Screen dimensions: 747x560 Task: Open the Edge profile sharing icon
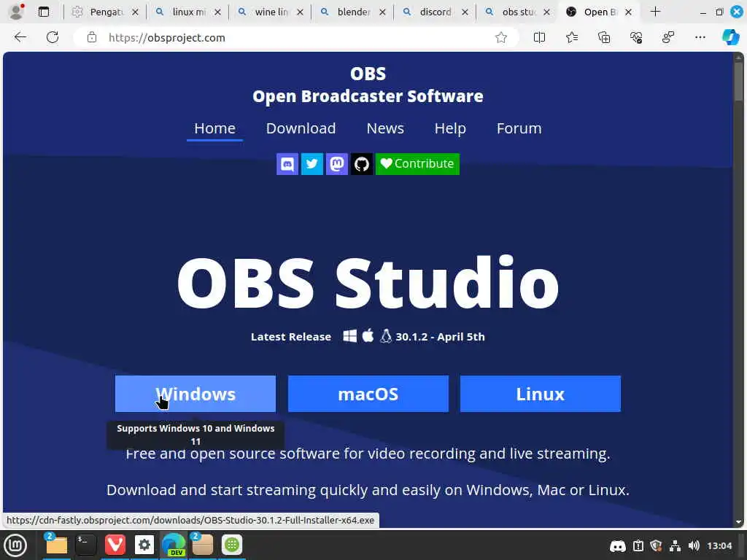pos(668,37)
